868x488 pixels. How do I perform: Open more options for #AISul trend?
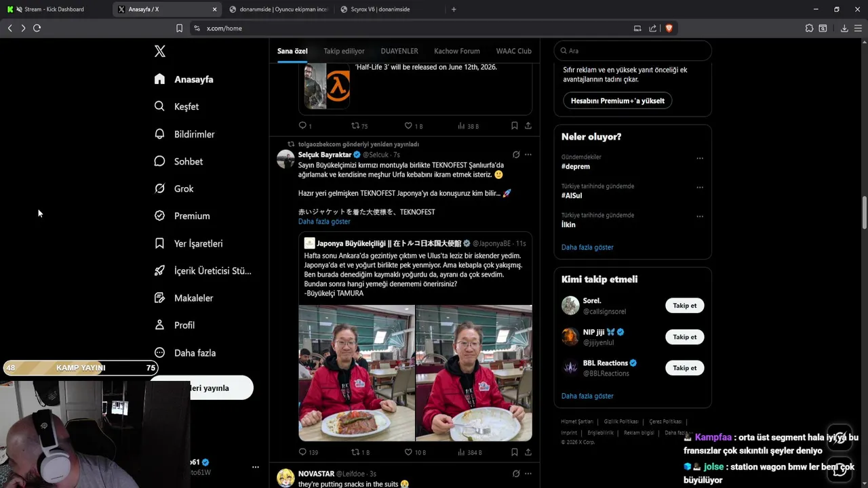(700, 187)
